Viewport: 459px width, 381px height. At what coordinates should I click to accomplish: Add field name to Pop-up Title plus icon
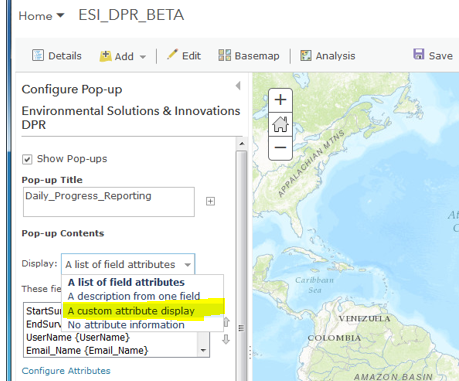coord(210,201)
